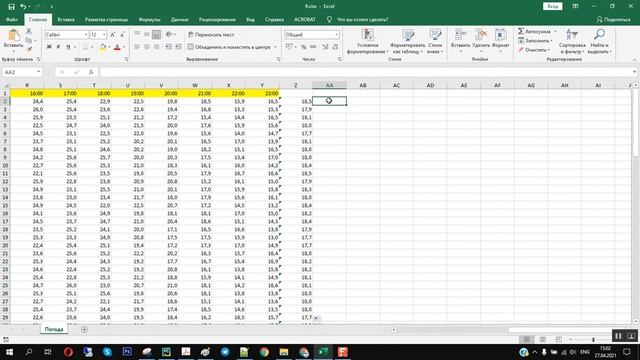The height and width of the screenshot is (360, 640).
Task: Open Cell Styles (Стили ячеек) gallery
Action: [x=435, y=41]
